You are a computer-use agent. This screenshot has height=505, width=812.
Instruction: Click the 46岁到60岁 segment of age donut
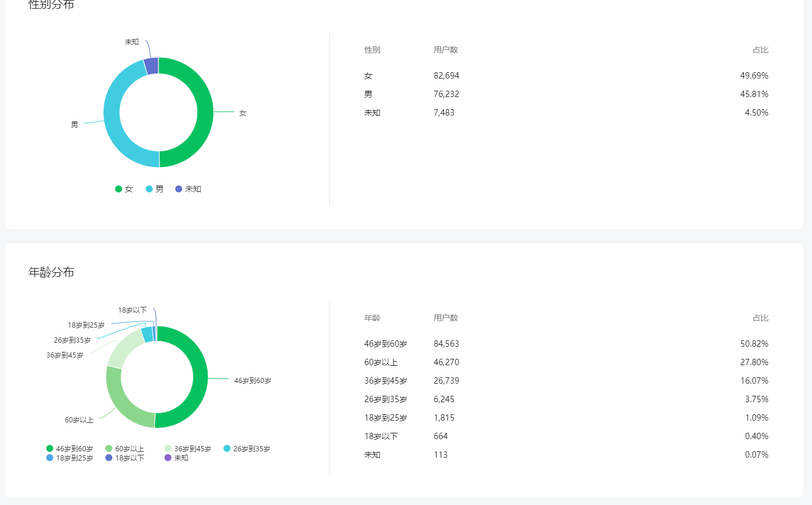[200, 376]
